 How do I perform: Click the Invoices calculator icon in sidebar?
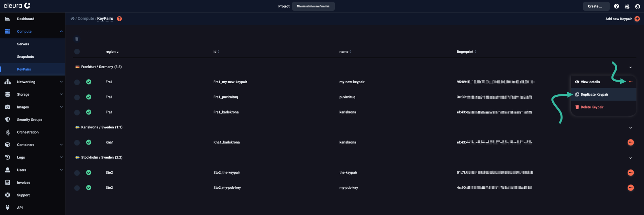7,182
